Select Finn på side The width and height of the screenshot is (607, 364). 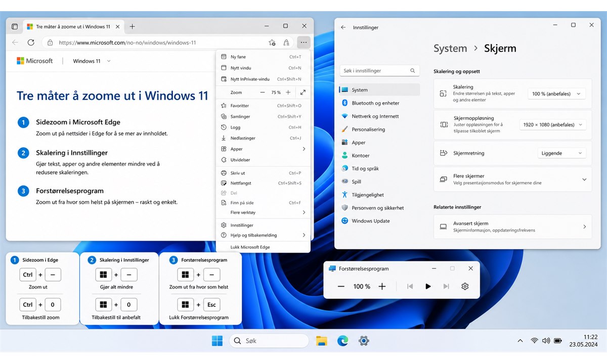click(263, 203)
